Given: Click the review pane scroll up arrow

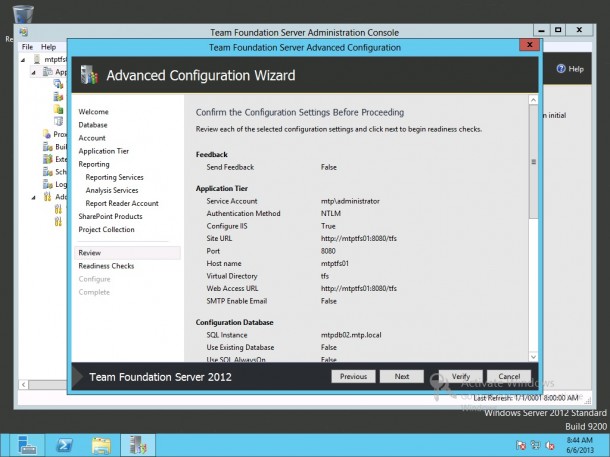Looking at the screenshot, I should coord(533,100).
